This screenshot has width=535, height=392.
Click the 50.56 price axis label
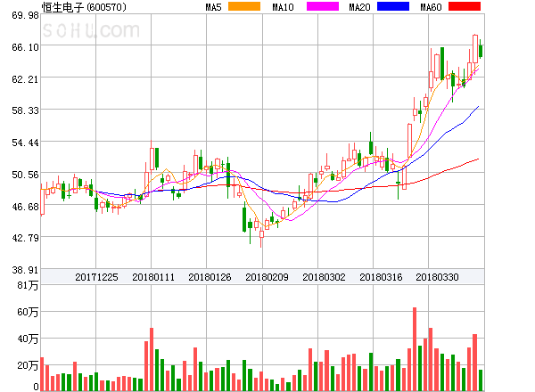(25, 175)
